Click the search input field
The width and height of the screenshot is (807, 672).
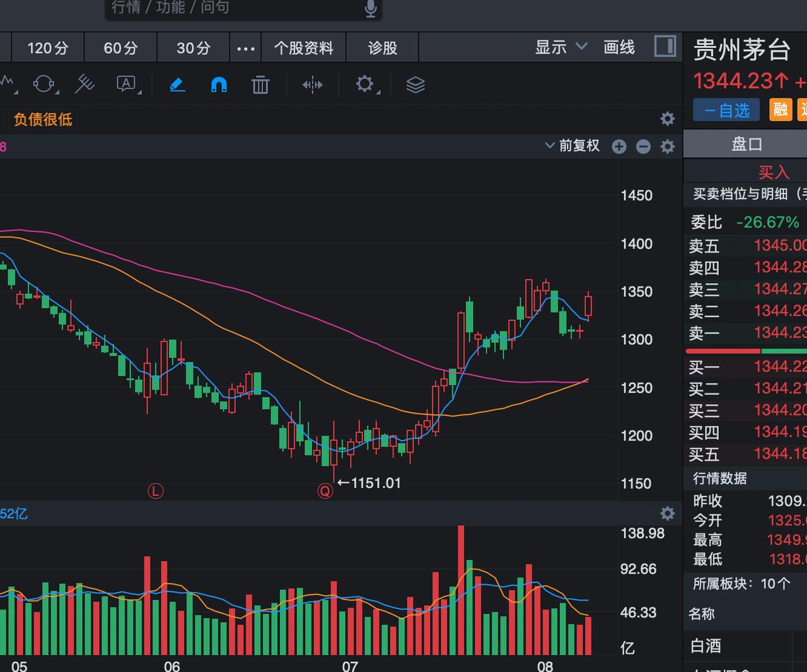point(243,8)
